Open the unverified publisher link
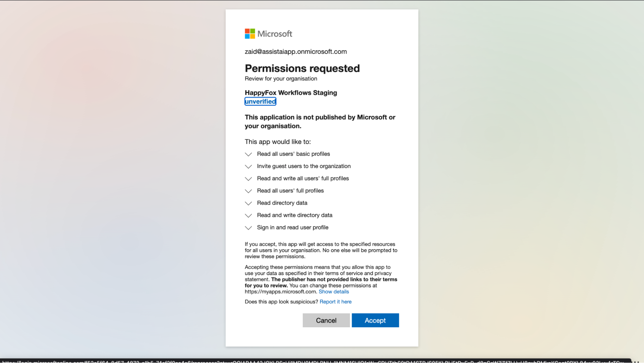Viewport: 644px width, 363px height. pyautogui.click(x=260, y=101)
